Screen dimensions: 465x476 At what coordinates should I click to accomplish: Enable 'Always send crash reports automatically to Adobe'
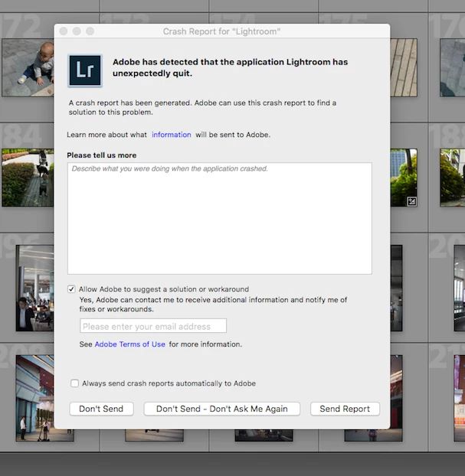(75, 383)
